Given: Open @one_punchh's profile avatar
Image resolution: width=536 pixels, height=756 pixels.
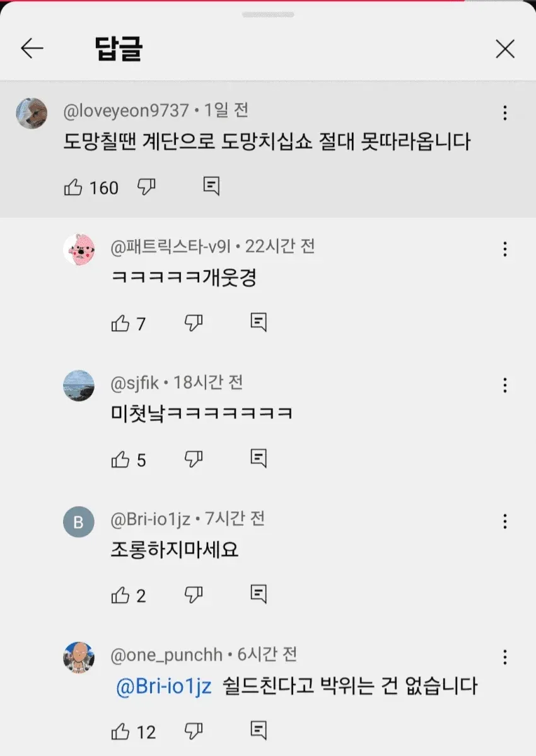Looking at the screenshot, I should tap(79, 658).
